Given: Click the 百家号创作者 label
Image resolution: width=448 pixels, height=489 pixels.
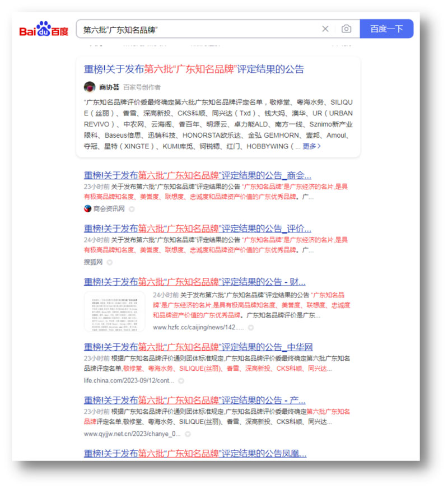Looking at the screenshot, I should tap(142, 87).
